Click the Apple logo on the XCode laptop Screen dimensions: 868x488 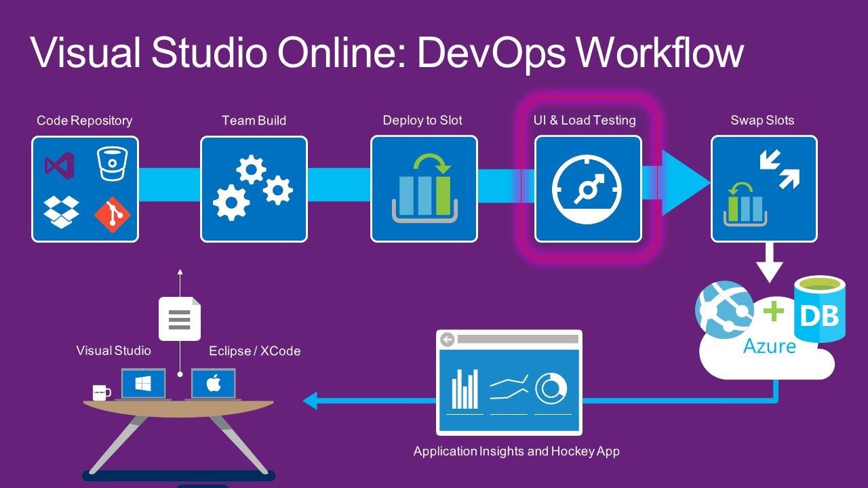212,384
